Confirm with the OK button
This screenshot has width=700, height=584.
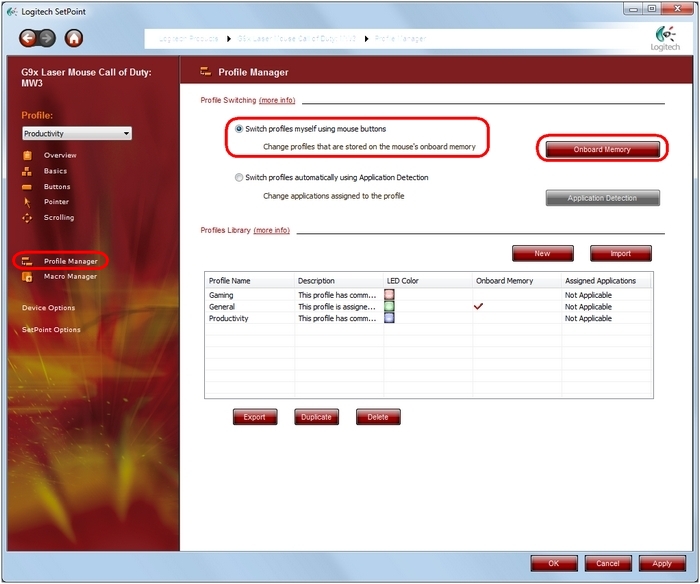click(554, 563)
